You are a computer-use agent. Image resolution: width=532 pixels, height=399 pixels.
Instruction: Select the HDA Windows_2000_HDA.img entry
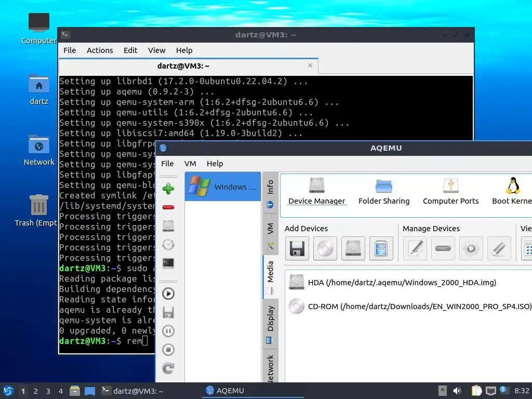click(x=408, y=283)
